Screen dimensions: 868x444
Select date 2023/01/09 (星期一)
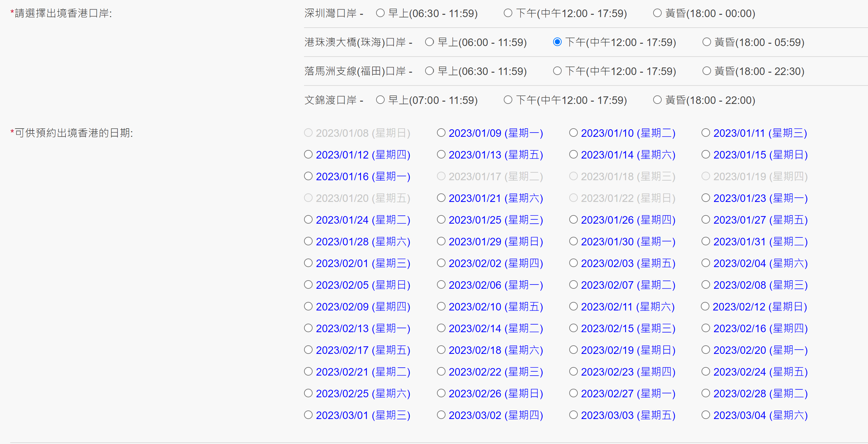click(441, 133)
